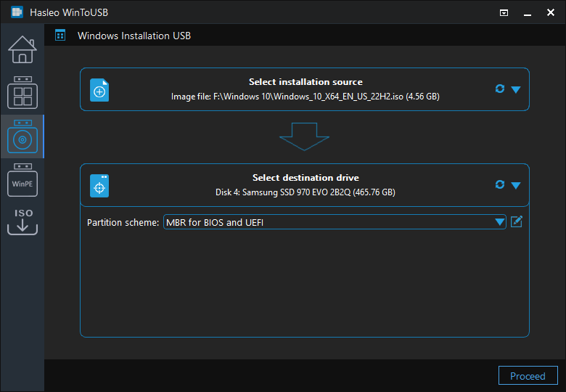Expand the installation source dropdown arrow

tap(516, 89)
